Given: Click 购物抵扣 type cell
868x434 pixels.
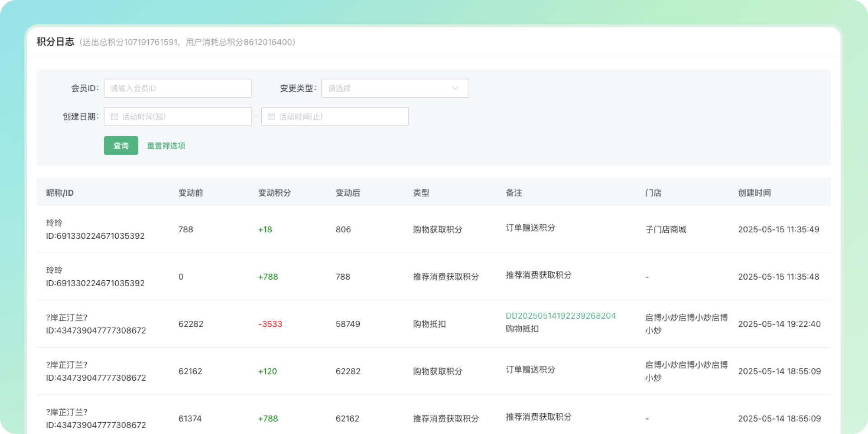Looking at the screenshot, I should click(429, 324).
